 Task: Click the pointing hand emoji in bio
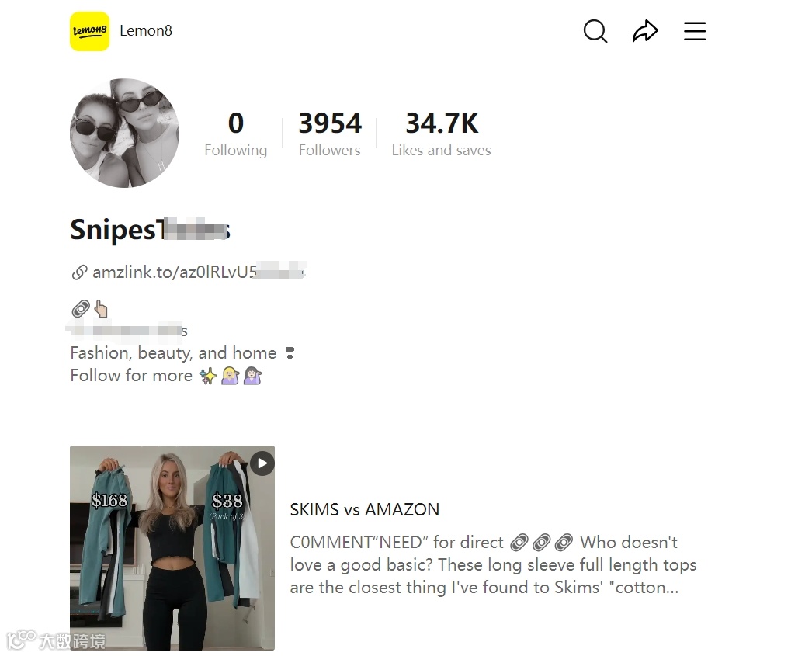tap(101, 309)
